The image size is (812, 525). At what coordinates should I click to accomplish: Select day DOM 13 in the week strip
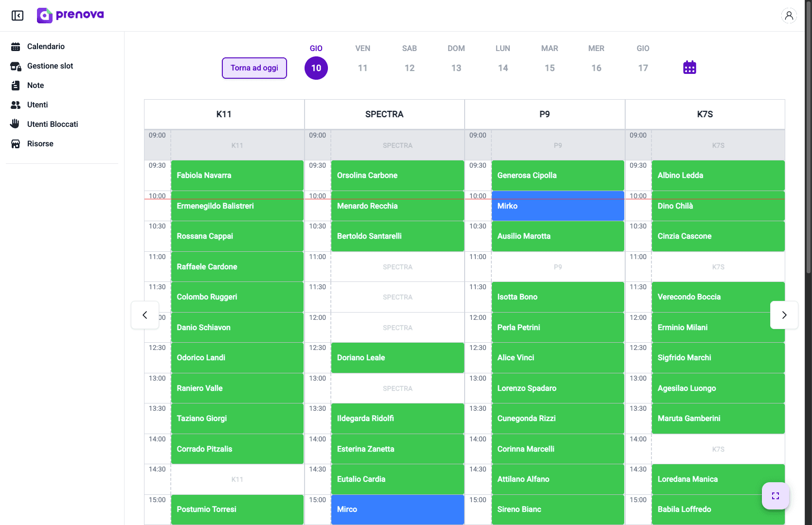(456, 68)
